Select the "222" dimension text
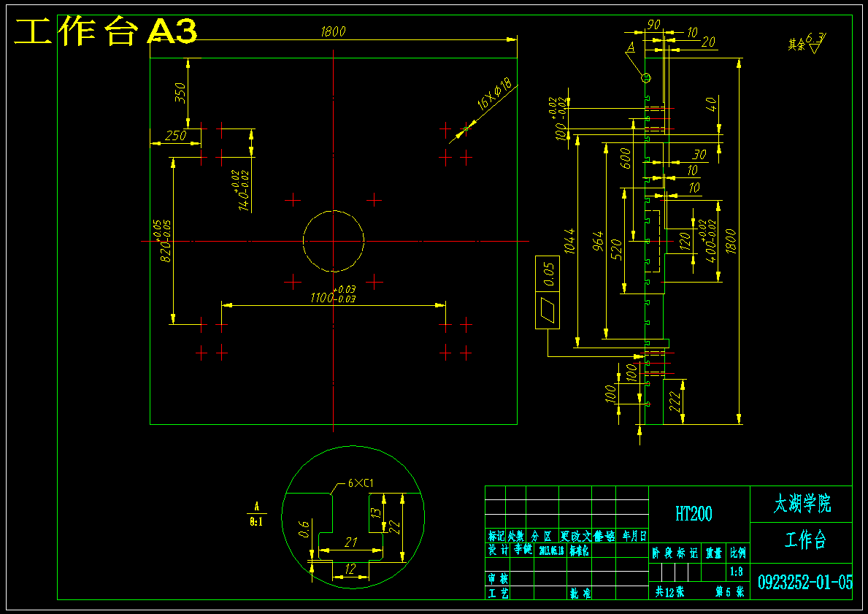The image size is (868, 614). pyautogui.click(x=675, y=402)
